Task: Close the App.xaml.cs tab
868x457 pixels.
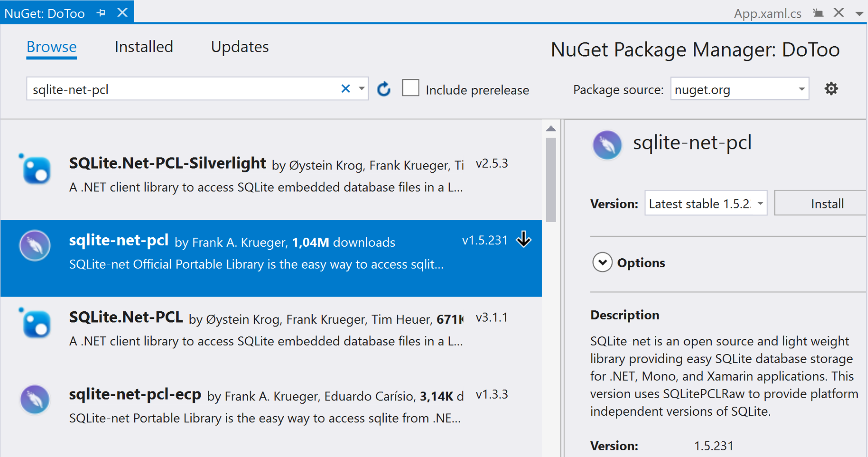Action: click(x=839, y=13)
